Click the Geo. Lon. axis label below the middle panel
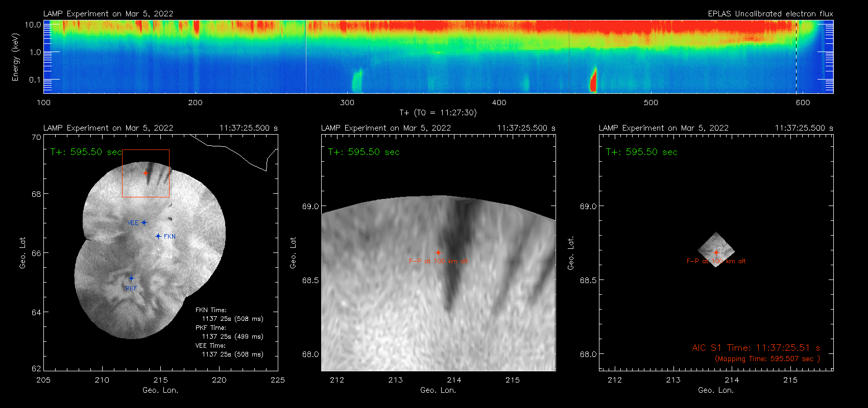The image size is (868, 408). pos(438,390)
